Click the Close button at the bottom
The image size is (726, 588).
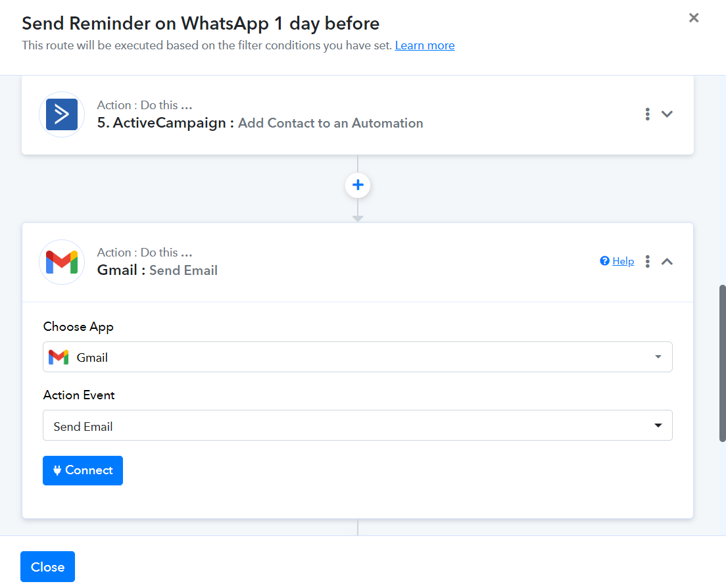pos(48,567)
